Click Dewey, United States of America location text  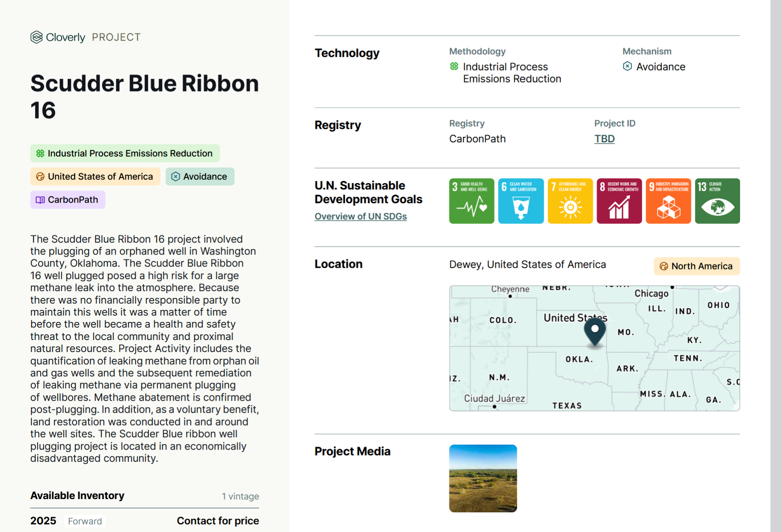pyautogui.click(x=527, y=265)
